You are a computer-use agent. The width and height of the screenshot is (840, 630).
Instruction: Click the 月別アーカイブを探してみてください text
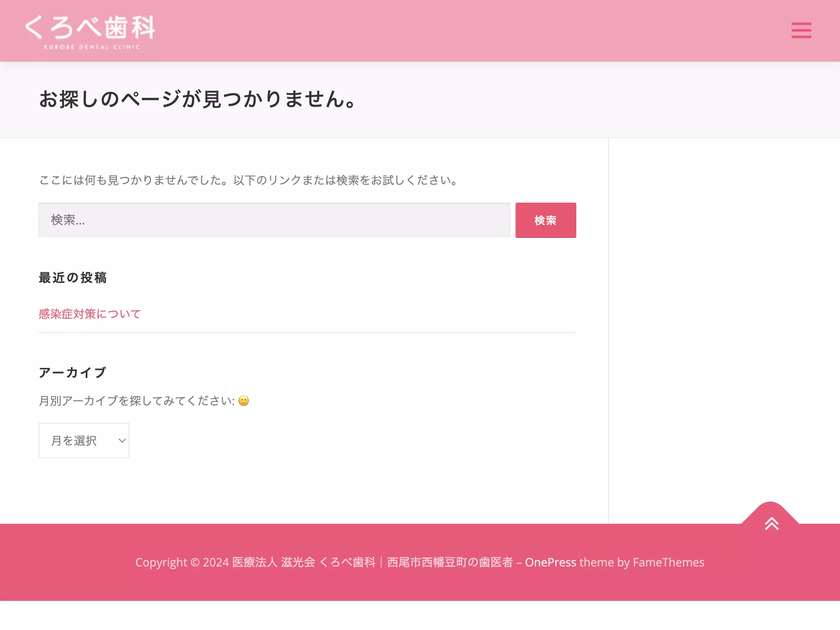click(137, 401)
